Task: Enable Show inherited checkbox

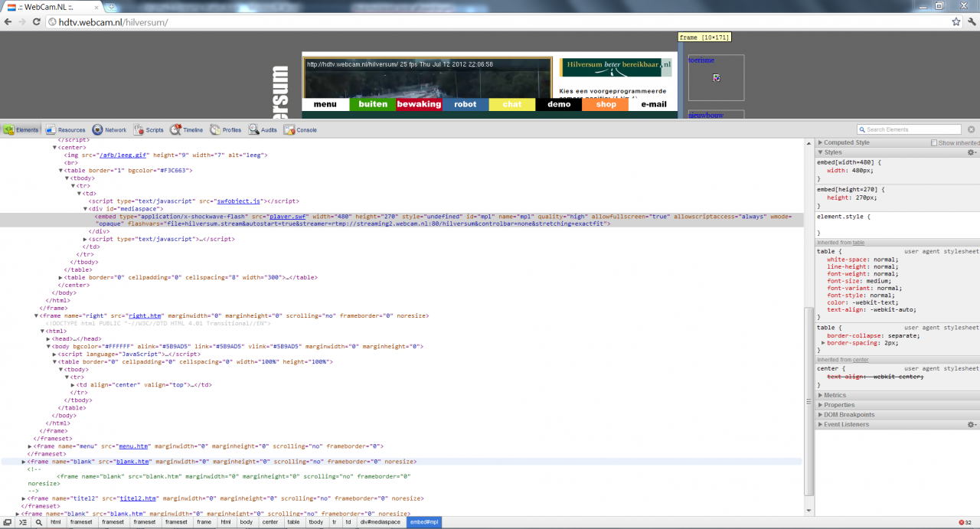Action: [934, 143]
